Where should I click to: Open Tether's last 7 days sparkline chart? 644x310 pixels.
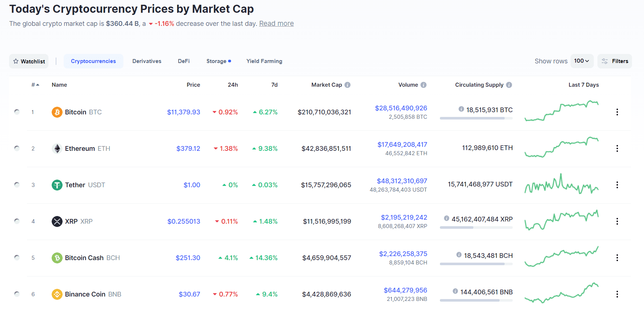point(561,184)
